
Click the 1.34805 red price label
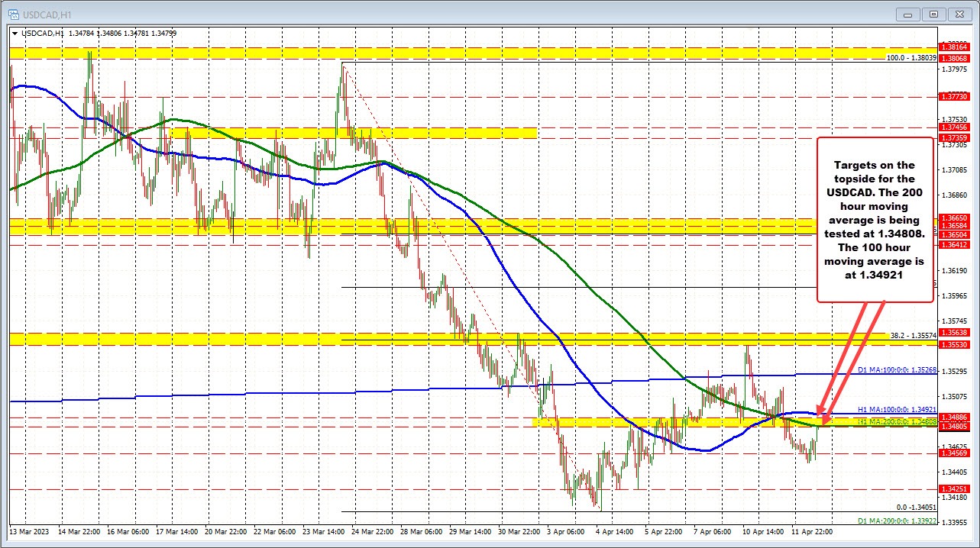point(955,427)
